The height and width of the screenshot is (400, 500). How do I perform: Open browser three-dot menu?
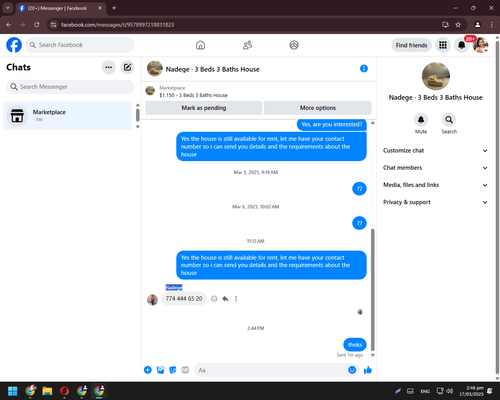[491, 25]
